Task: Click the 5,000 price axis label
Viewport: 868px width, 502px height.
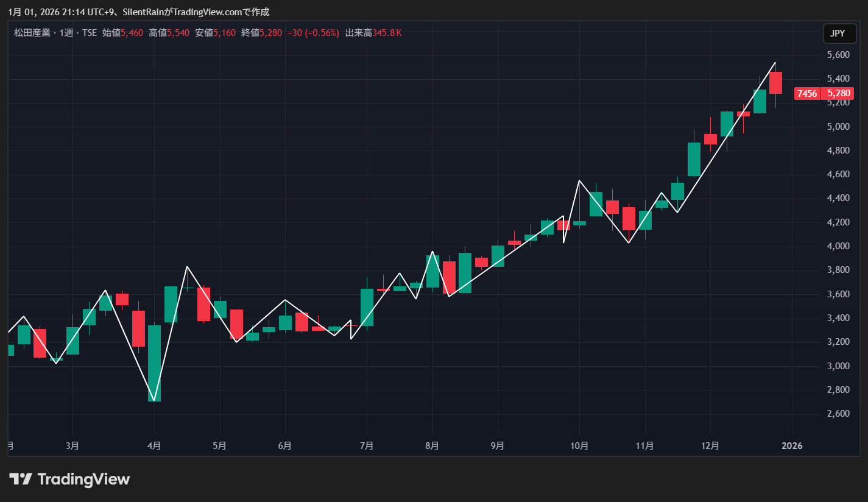Action: click(838, 127)
